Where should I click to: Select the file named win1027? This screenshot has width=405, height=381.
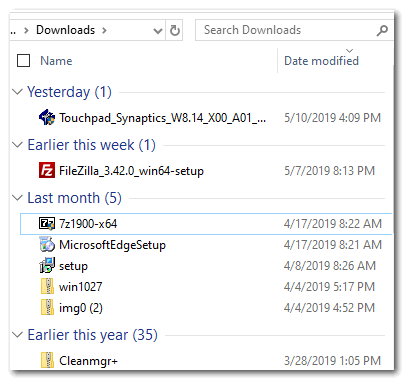[80, 287]
